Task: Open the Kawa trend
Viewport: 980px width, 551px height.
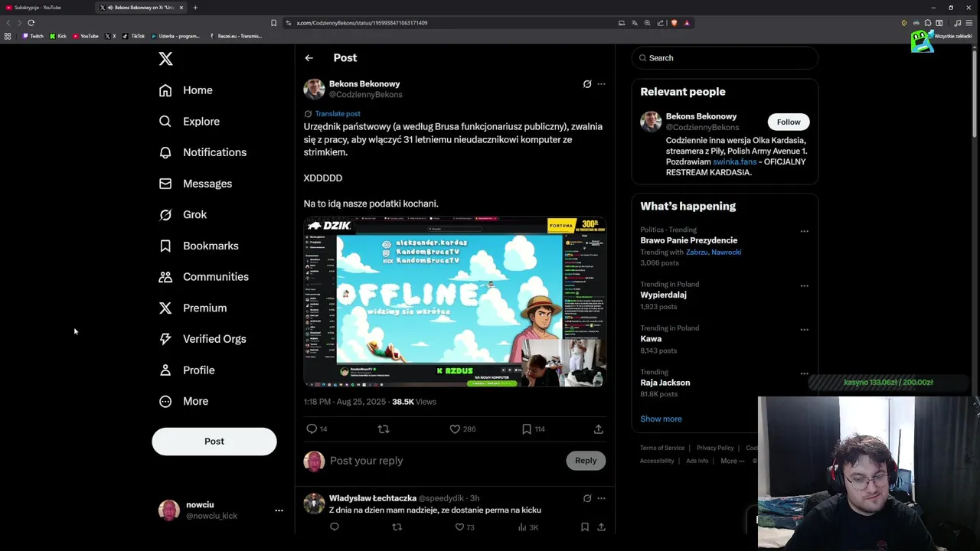Action: coord(651,339)
